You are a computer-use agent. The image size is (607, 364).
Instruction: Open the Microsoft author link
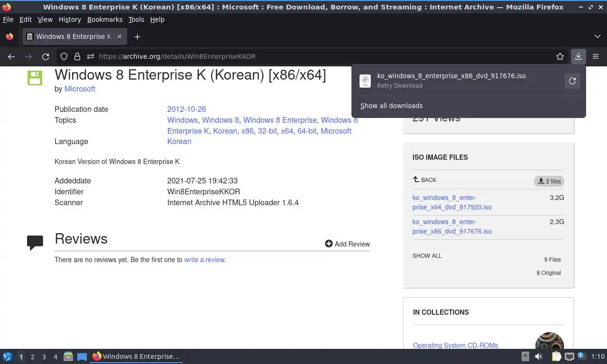point(80,89)
